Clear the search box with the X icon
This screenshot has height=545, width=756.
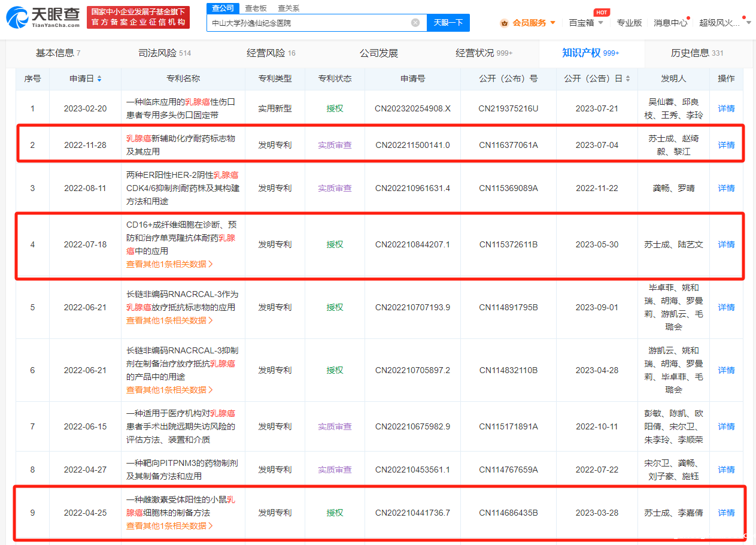click(x=415, y=23)
